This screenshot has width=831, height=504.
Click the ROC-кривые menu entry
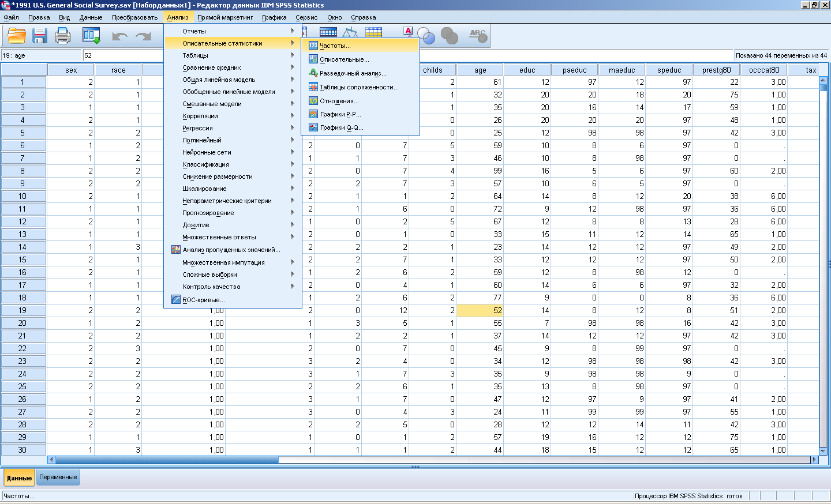tap(203, 300)
